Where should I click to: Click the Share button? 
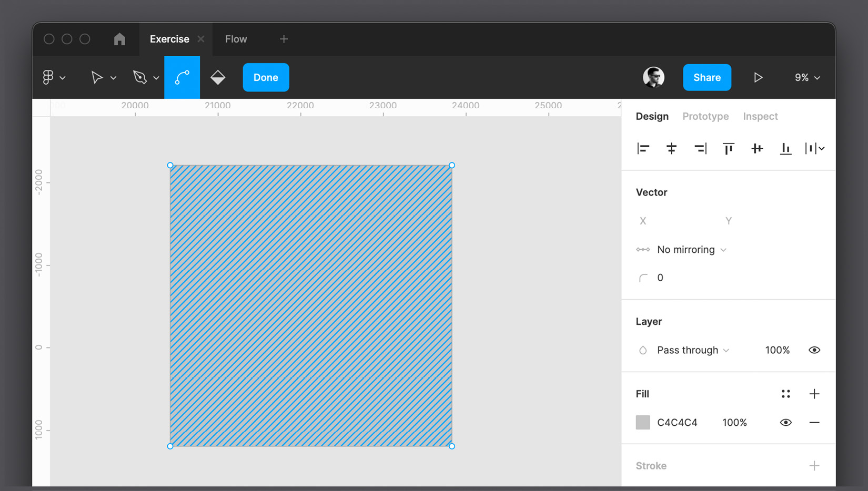click(x=706, y=78)
